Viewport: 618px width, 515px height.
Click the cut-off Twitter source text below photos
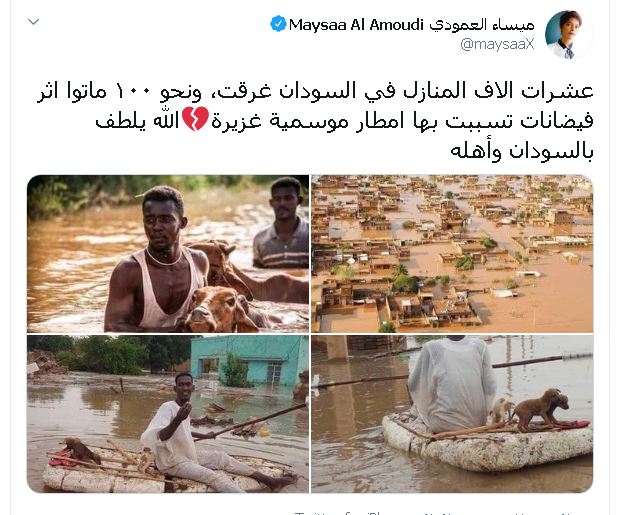436,513
